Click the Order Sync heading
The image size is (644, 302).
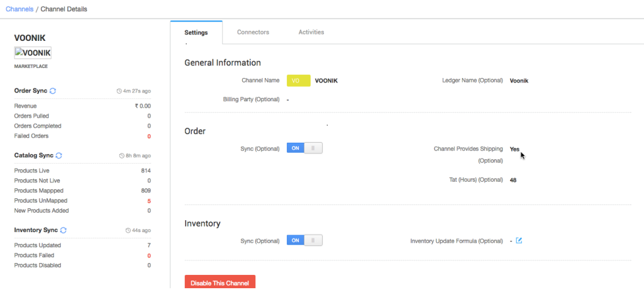30,91
